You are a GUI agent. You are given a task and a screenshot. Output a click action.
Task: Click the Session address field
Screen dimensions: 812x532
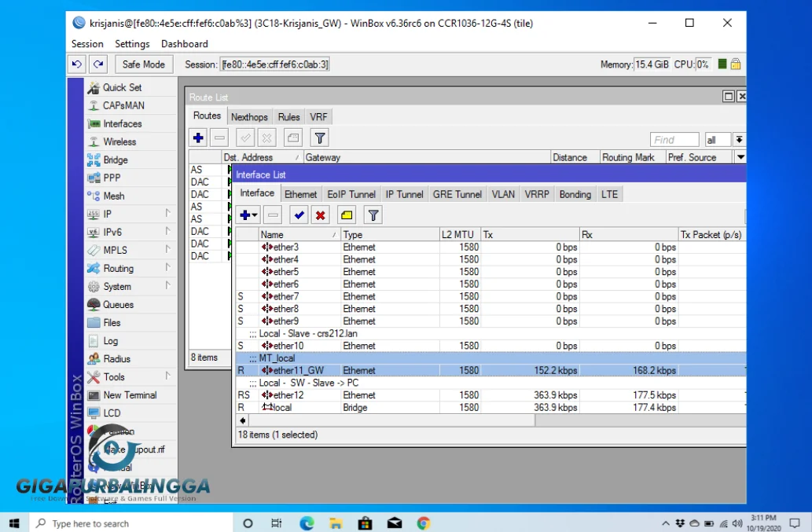[274, 64]
